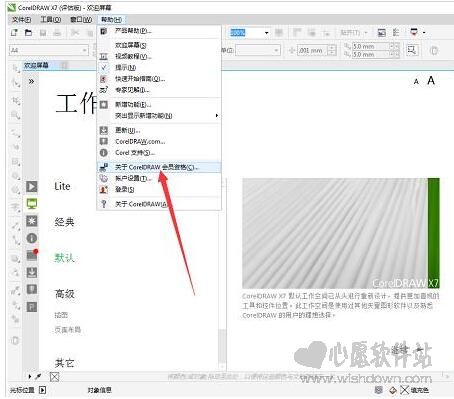Click the Cut scissors toolbar icon

click(75, 33)
